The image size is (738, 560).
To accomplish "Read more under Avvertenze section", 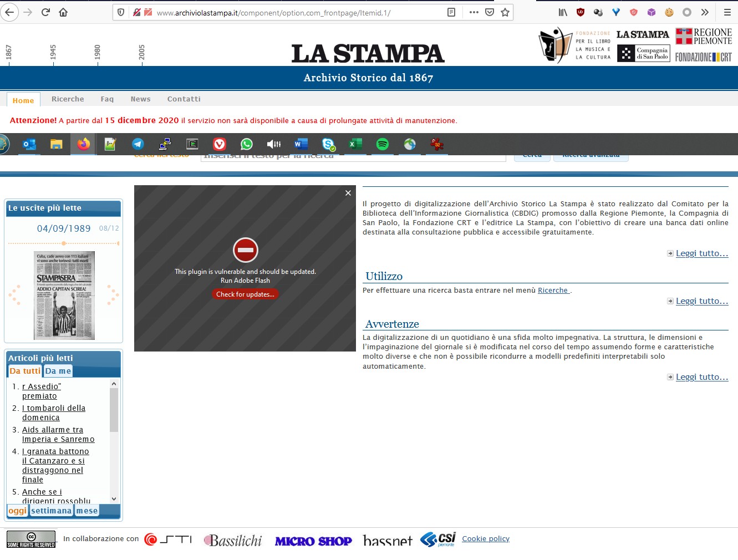I will (x=702, y=377).
